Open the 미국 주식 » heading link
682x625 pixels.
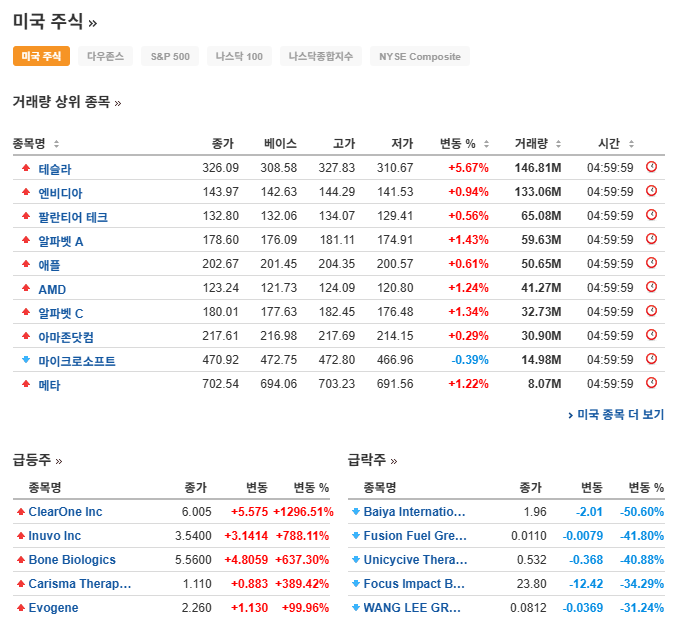[x=55, y=21]
